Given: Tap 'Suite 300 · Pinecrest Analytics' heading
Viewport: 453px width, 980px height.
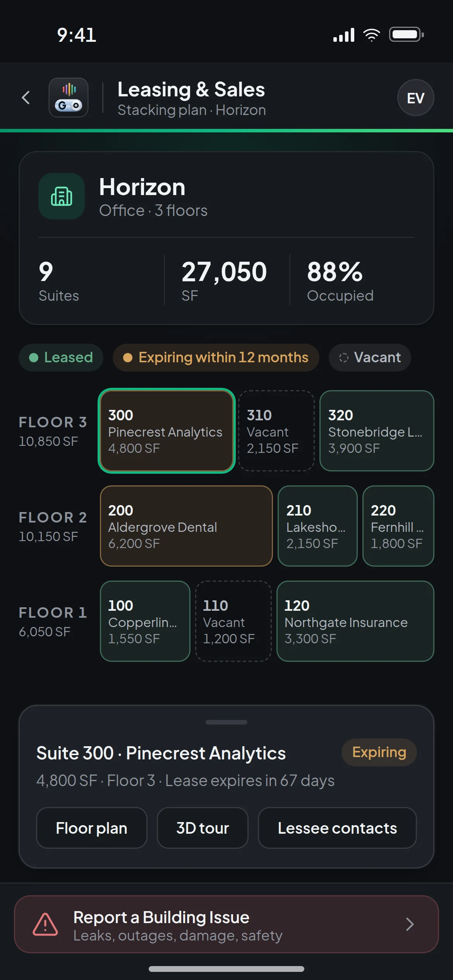Looking at the screenshot, I should pos(161,753).
